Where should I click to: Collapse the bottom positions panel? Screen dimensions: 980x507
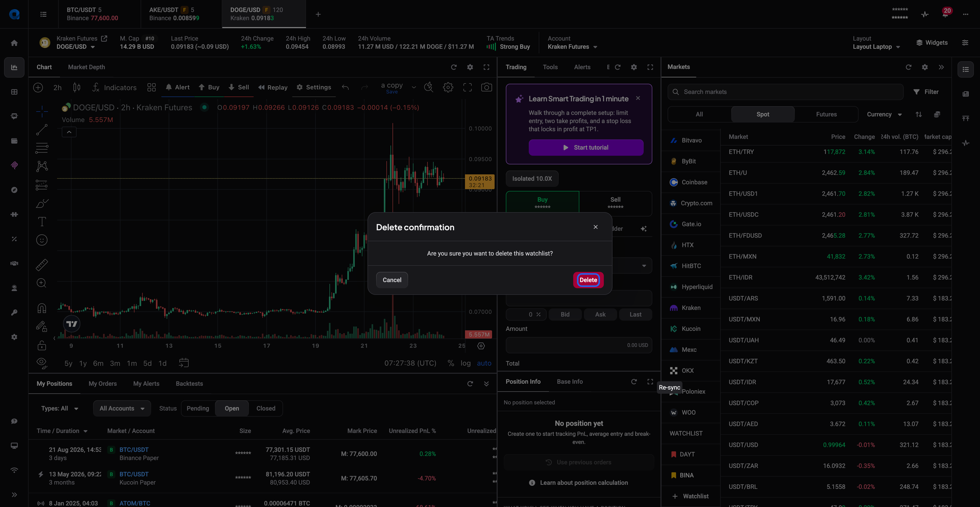pos(486,384)
